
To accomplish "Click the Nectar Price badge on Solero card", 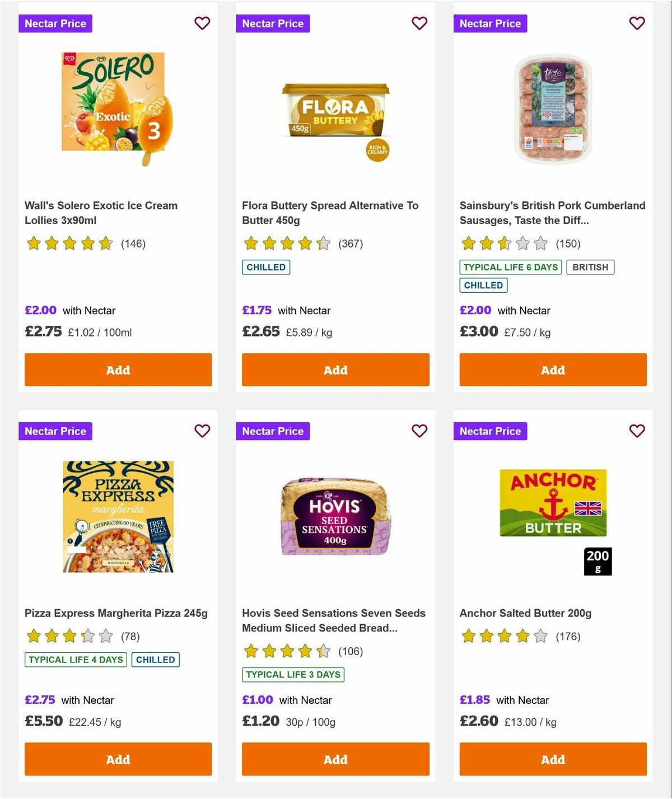I will (55, 23).
